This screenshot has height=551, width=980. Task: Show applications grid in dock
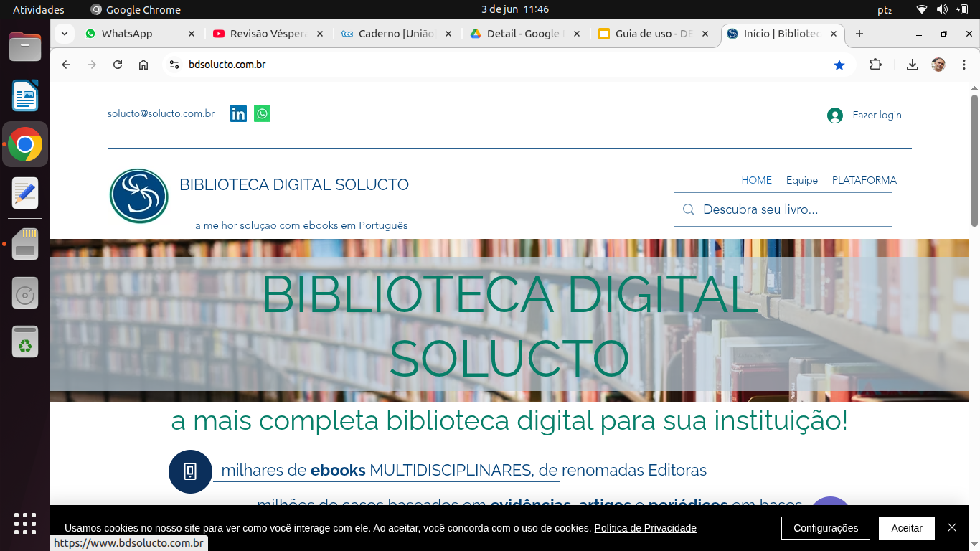pyautogui.click(x=25, y=523)
